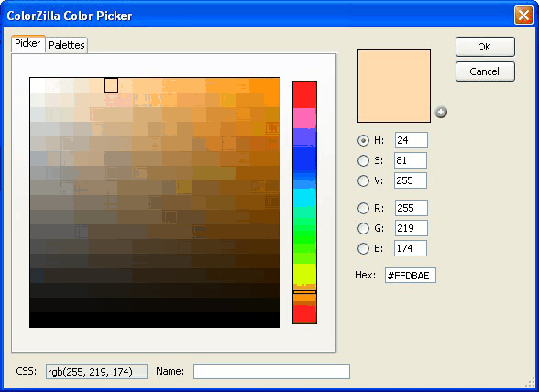Screen dimensions: 539x392
Task: Click the CSS rgb value field
Action: (x=96, y=371)
